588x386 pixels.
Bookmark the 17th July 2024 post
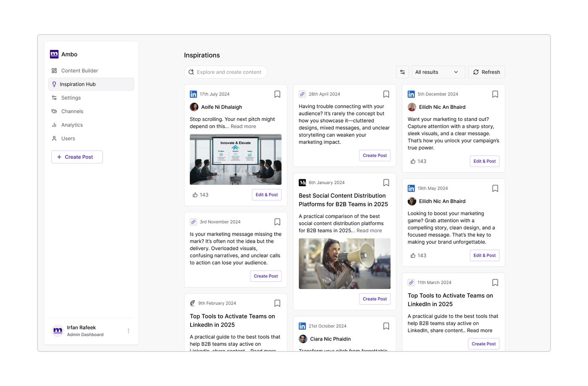[x=277, y=94]
